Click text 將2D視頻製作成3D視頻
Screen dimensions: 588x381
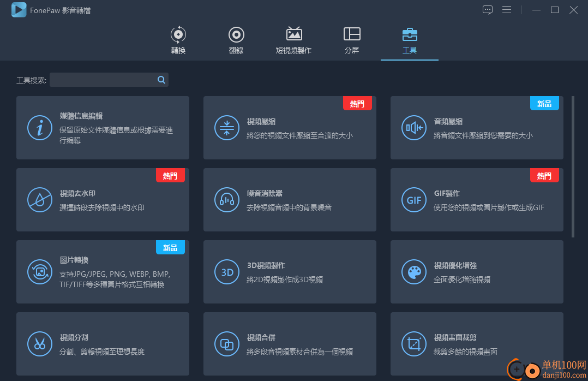[x=285, y=279]
